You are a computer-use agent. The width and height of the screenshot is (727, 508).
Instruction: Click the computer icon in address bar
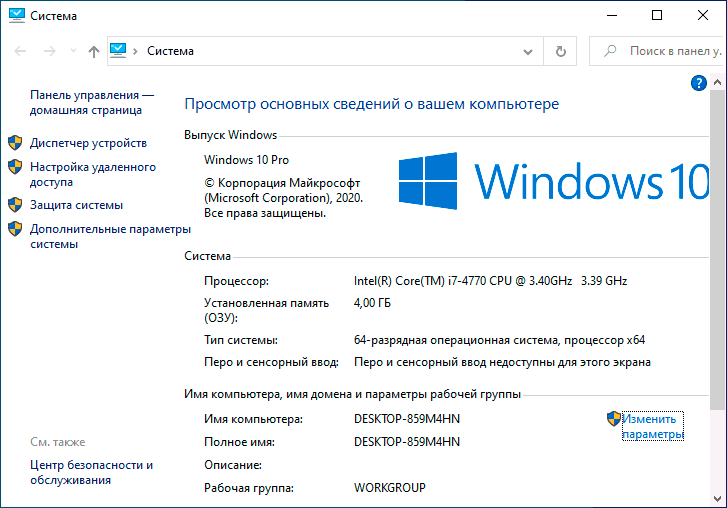point(118,50)
